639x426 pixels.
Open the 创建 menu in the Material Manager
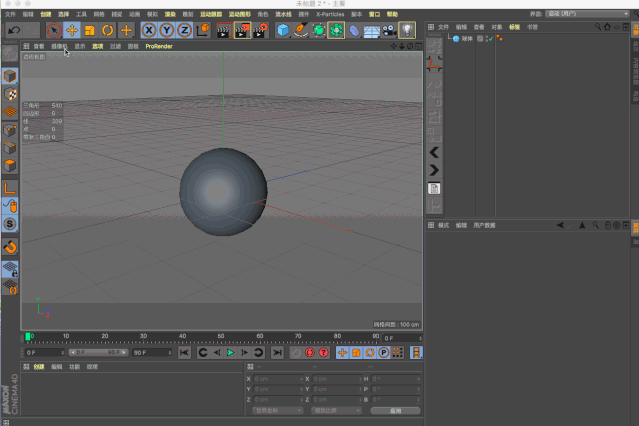tap(39, 367)
